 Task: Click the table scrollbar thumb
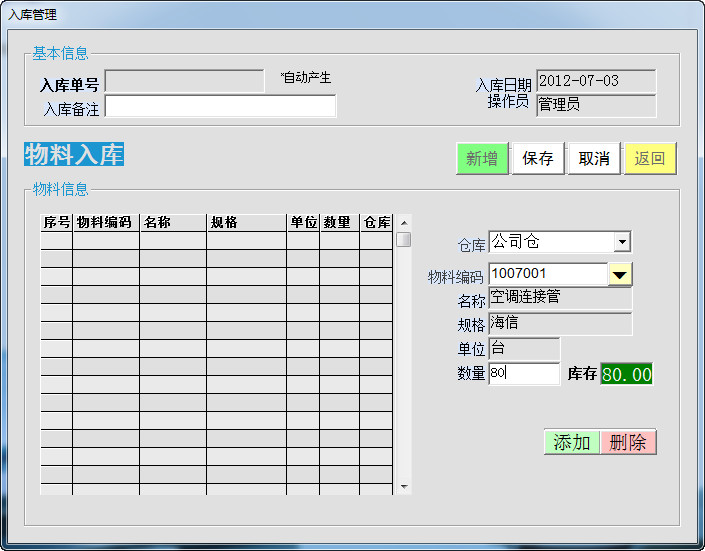[x=404, y=239]
